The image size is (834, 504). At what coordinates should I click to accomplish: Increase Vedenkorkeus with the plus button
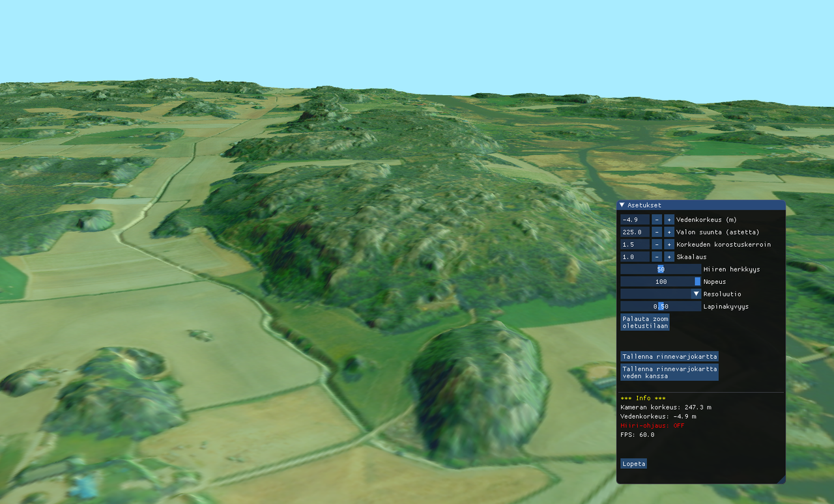669,219
